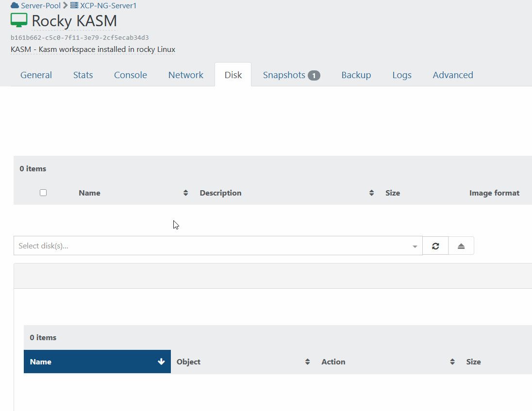Click the eject disk icon button
The height and width of the screenshot is (411, 532).
pos(461,246)
